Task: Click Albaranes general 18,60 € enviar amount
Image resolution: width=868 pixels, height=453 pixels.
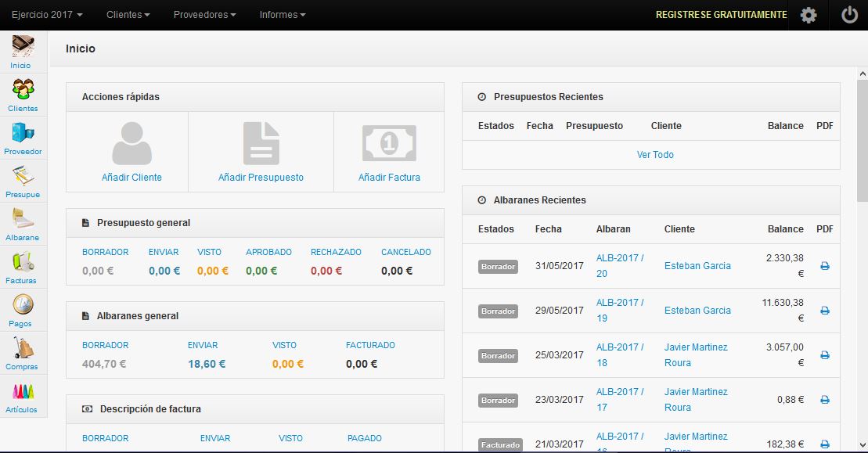Action: pos(207,364)
